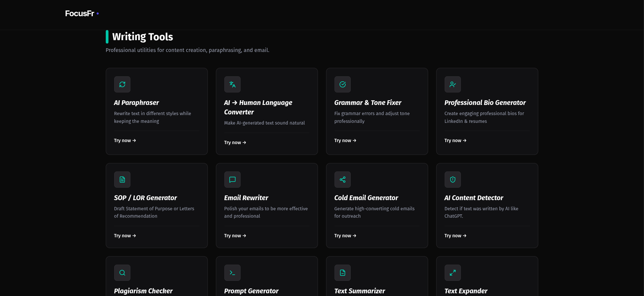Click 'Polish your emails' description
The height and width of the screenshot is (296, 644).
266,212
